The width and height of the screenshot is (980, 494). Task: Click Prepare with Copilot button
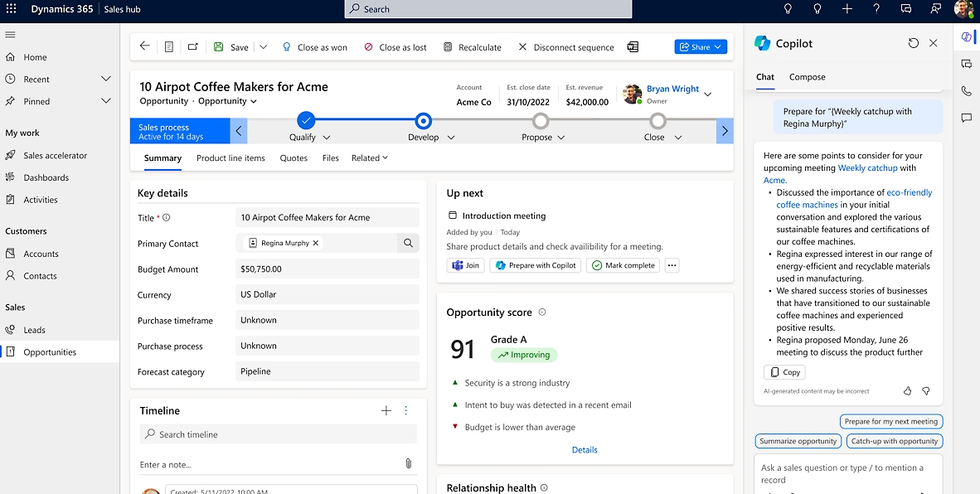535,265
